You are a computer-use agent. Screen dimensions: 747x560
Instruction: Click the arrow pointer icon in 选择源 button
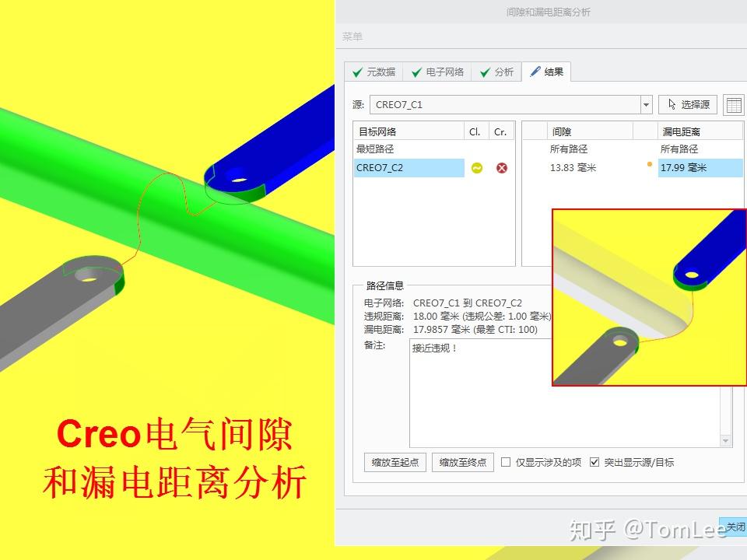[671, 104]
